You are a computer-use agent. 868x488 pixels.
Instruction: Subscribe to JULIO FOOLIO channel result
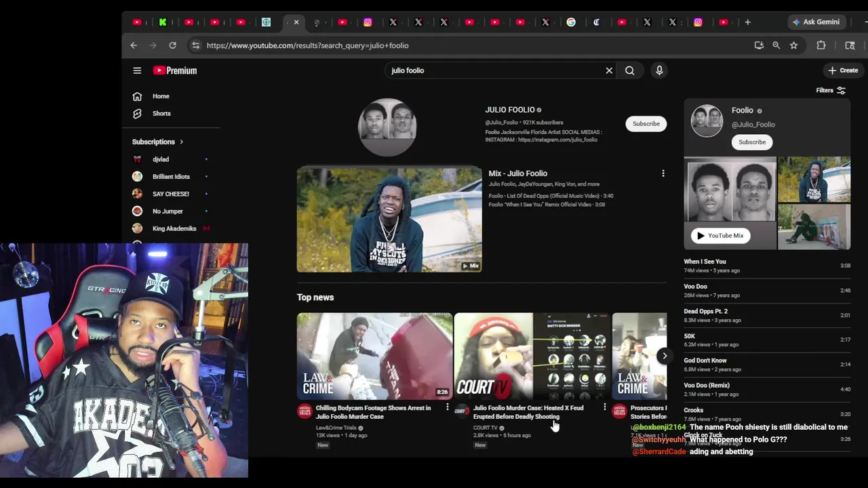pyautogui.click(x=646, y=123)
